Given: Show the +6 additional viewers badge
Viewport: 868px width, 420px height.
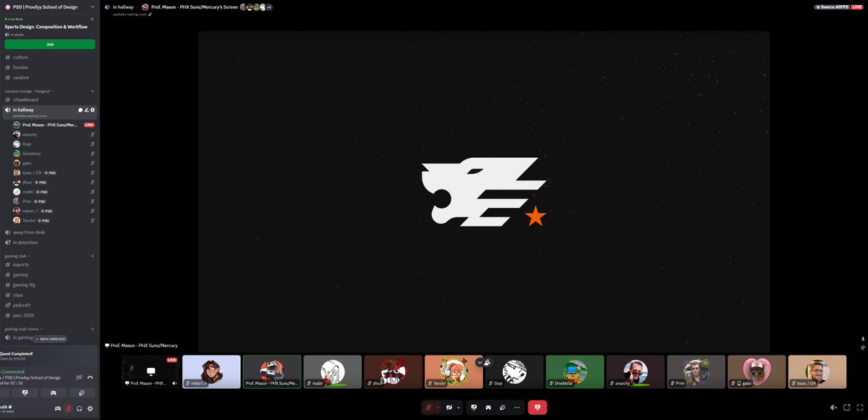Looking at the screenshot, I should click(x=268, y=7).
